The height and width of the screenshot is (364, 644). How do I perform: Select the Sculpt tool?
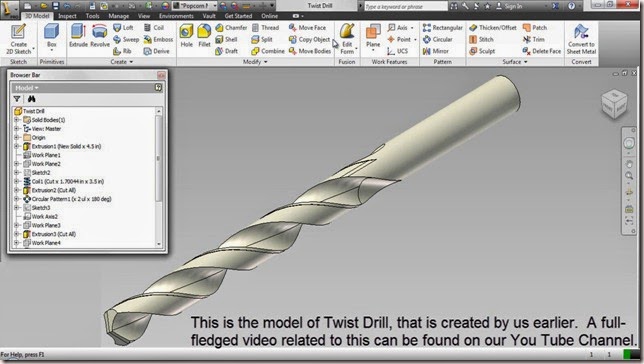[x=482, y=51]
